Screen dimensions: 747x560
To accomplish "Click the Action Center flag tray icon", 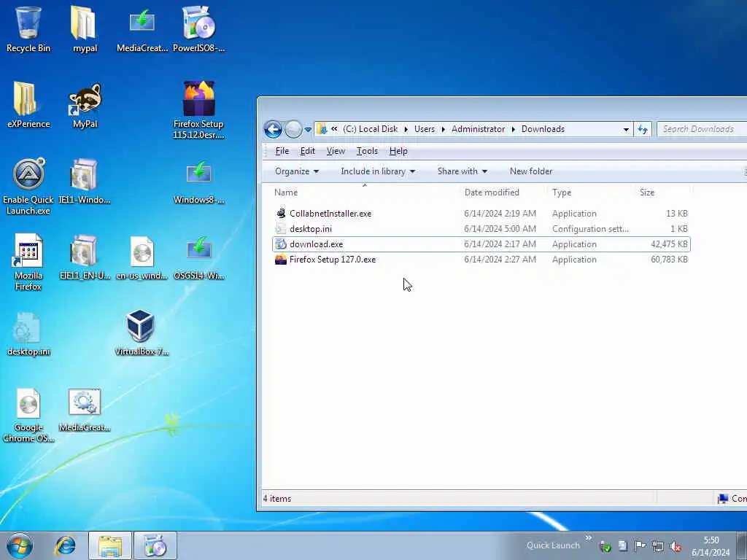I will [640, 545].
